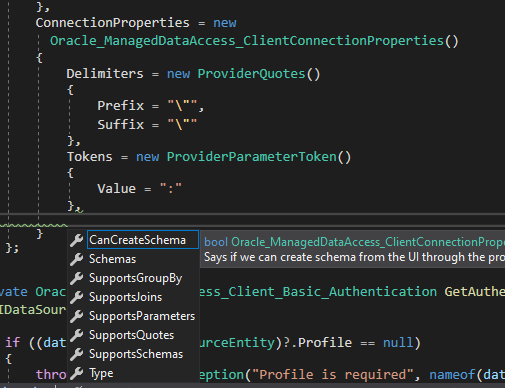Image resolution: width=505 pixels, height=388 pixels.
Task: Click the bool type in the tooltip
Action: [216, 242]
